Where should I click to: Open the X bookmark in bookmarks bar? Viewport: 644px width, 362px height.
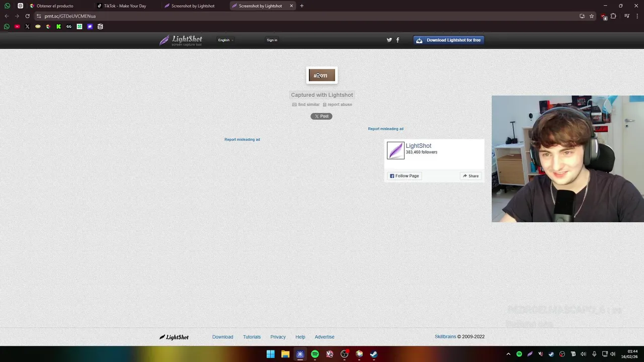pos(27,27)
